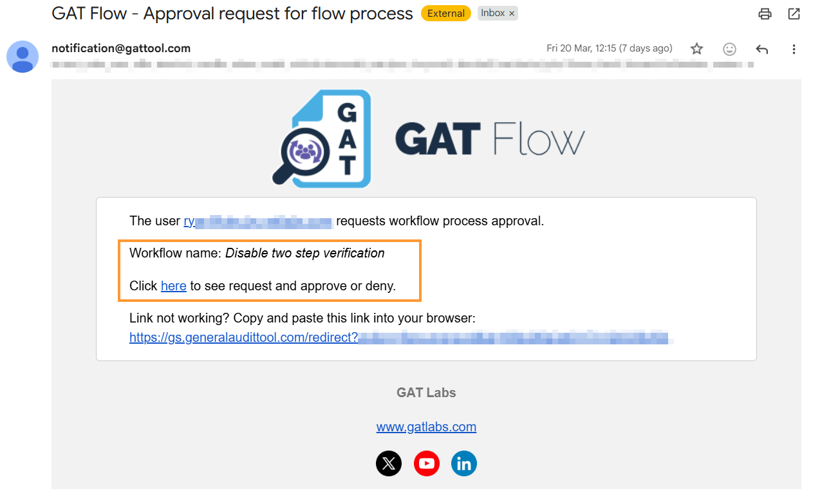Click the requesting user's email link
This screenshot has width=822, height=504.
pyautogui.click(x=257, y=221)
